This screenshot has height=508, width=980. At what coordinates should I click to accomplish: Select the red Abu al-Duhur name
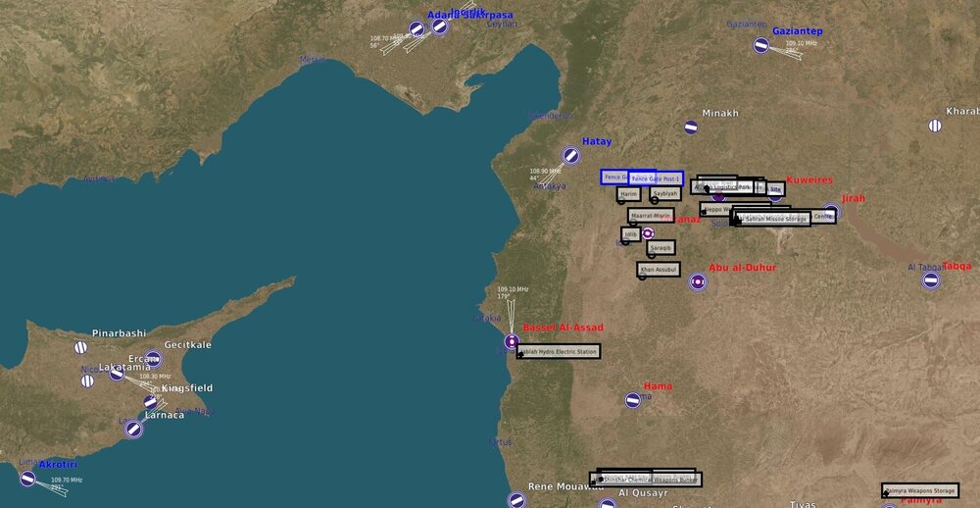[743, 267]
